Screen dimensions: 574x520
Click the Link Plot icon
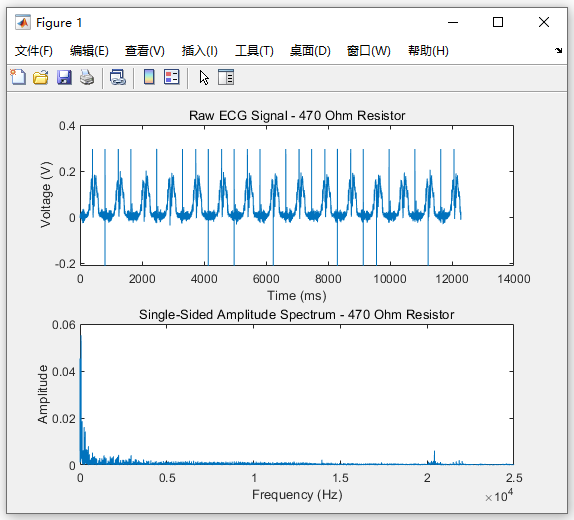click(x=118, y=77)
